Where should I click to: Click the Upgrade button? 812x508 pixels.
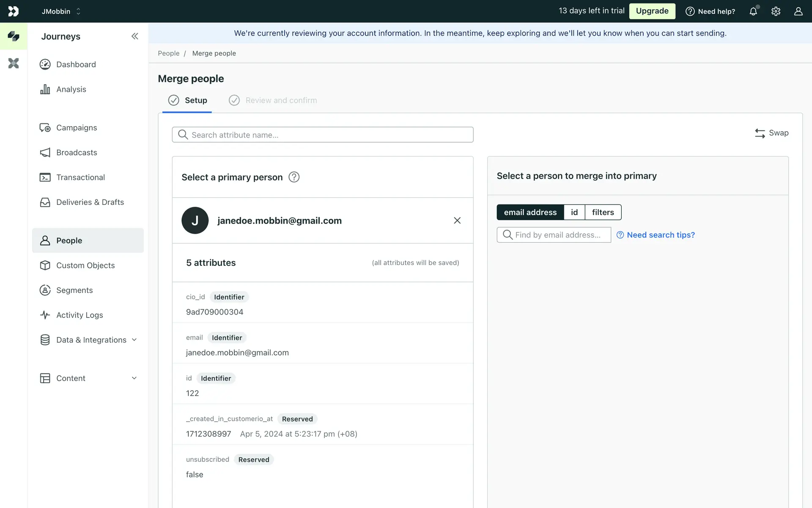pos(652,11)
